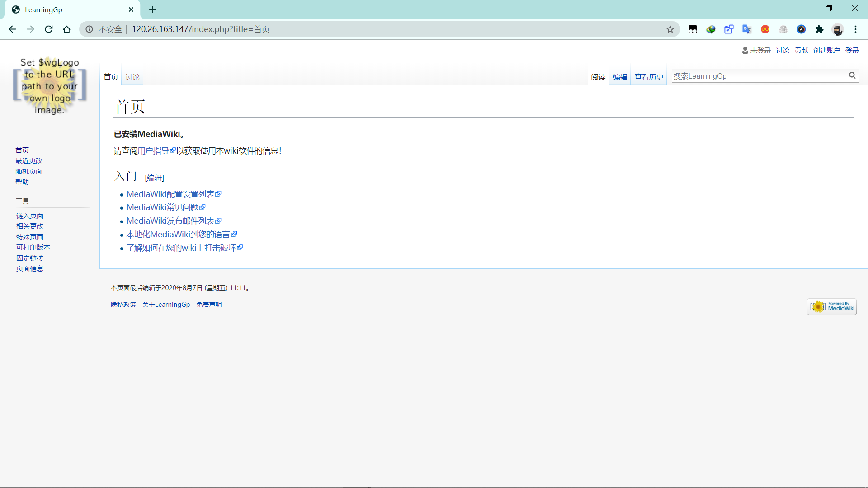The height and width of the screenshot is (488, 868).
Task: Open the 创建账户 link
Action: 826,50
